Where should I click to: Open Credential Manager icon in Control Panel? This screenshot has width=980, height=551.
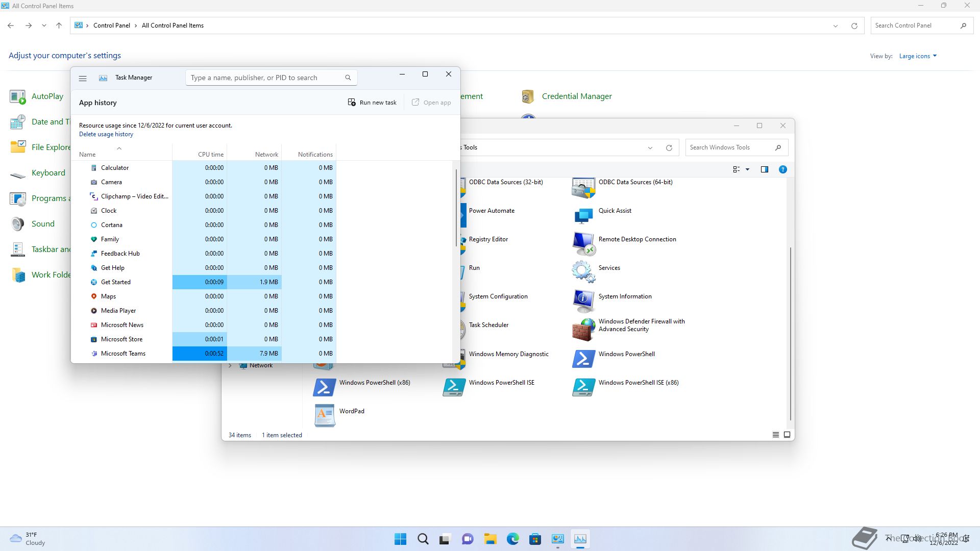point(528,96)
